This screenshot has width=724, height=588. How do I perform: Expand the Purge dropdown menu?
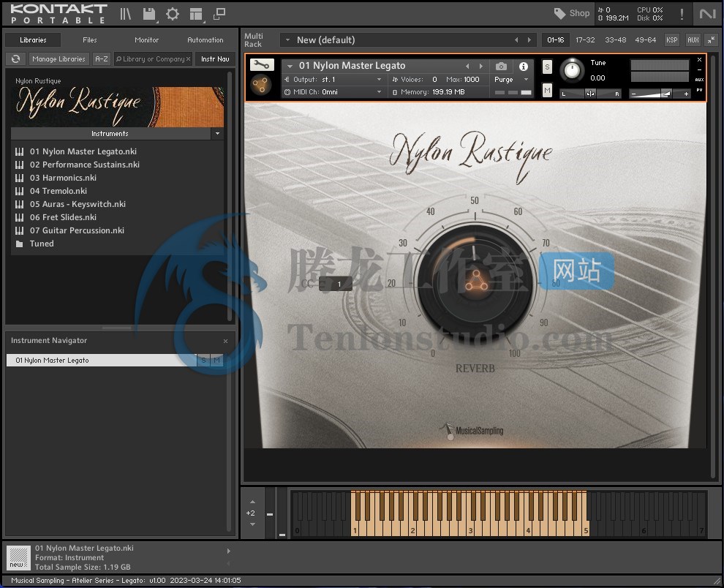510,80
